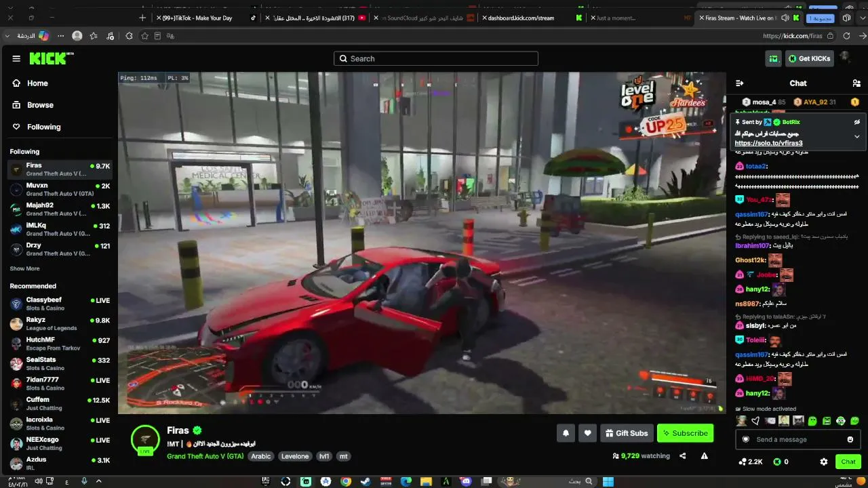Click the video stream player
Viewport: 868px width, 488px height.
(422, 243)
